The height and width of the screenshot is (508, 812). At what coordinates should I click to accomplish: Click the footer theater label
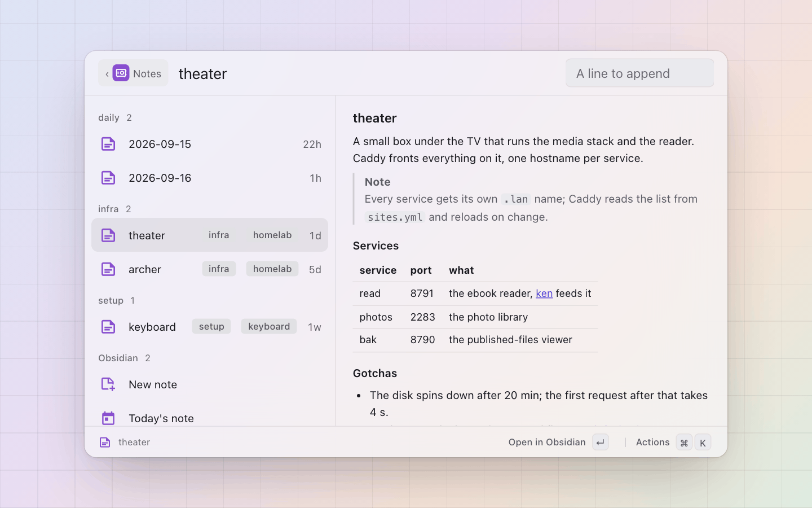134,443
